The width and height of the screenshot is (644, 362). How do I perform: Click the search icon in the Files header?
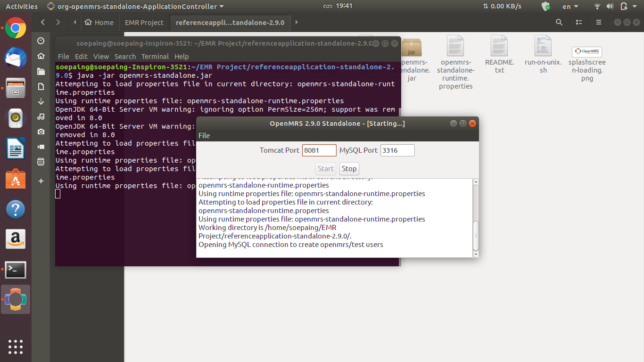[x=559, y=22]
